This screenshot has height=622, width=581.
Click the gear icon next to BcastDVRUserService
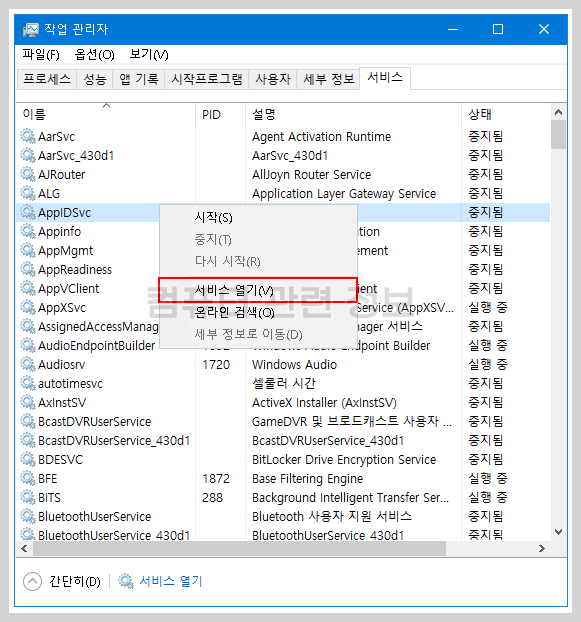28,421
